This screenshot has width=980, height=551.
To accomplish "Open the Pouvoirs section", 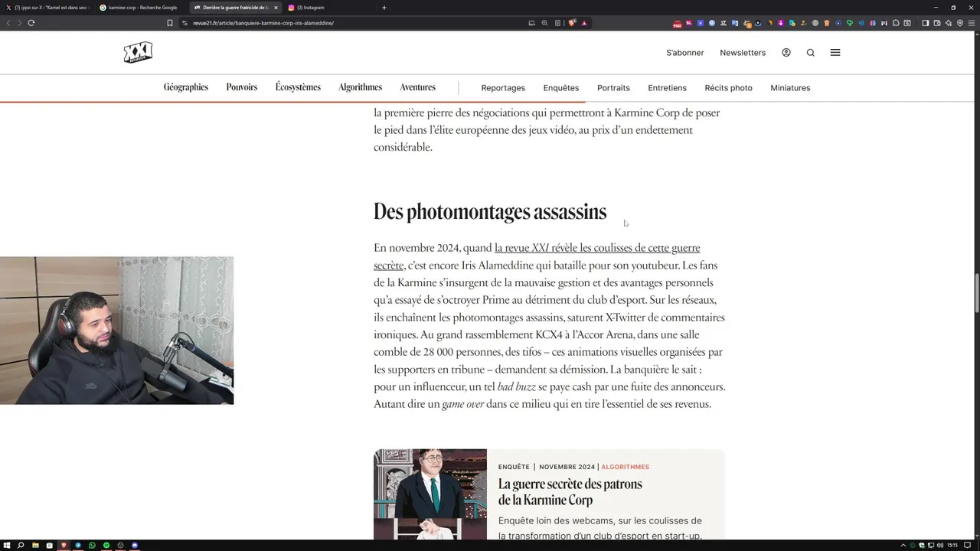I will tap(242, 87).
